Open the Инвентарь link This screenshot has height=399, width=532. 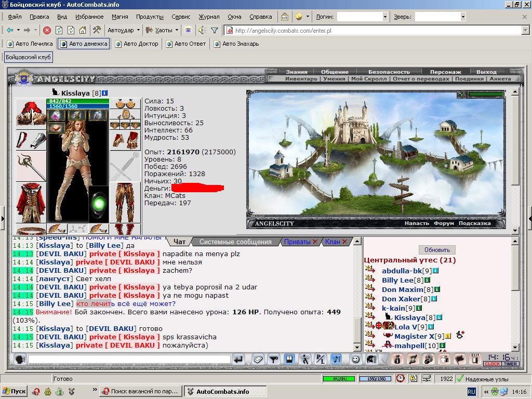(301, 79)
